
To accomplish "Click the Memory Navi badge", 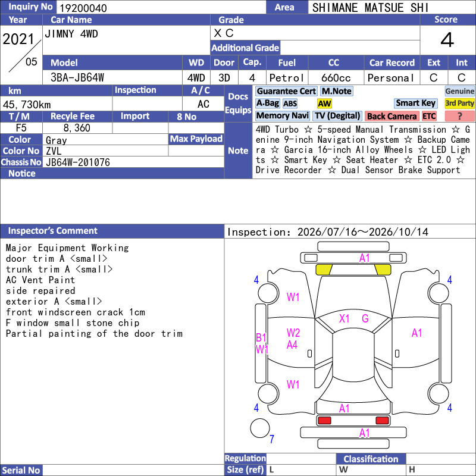I will [282, 115].
